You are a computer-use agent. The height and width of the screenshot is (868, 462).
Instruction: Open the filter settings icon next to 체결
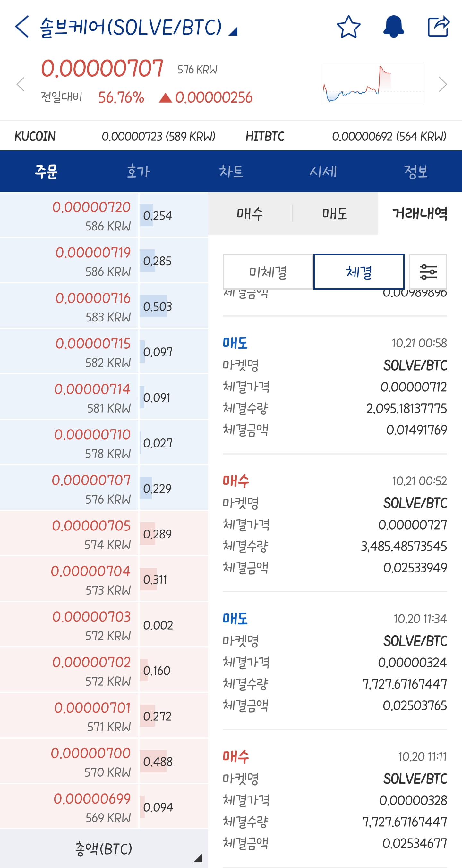(x=428, y=271)
